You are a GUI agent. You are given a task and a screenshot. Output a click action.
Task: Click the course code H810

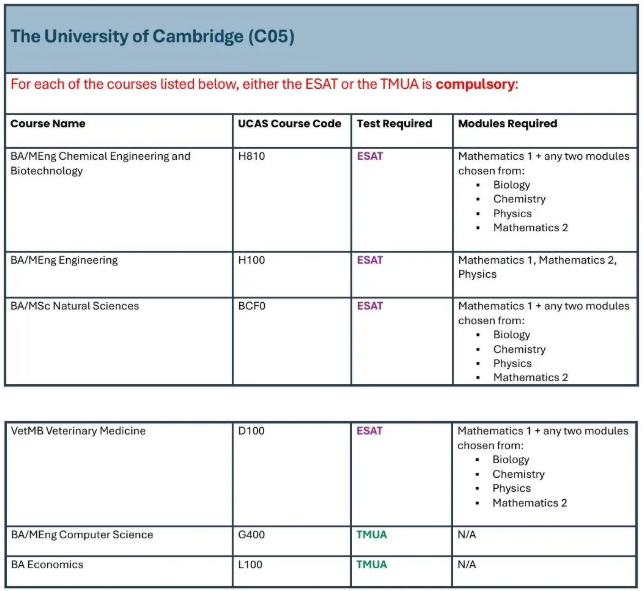tap(251, 156)
